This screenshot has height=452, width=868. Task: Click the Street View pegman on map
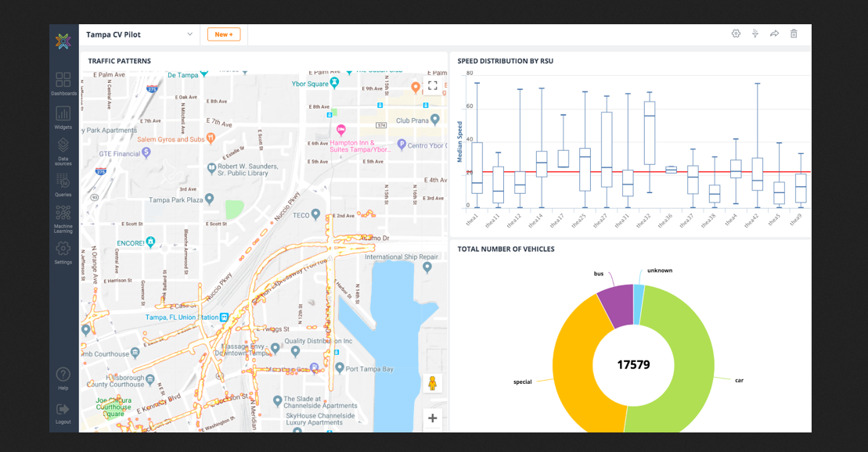coord(432,383)
